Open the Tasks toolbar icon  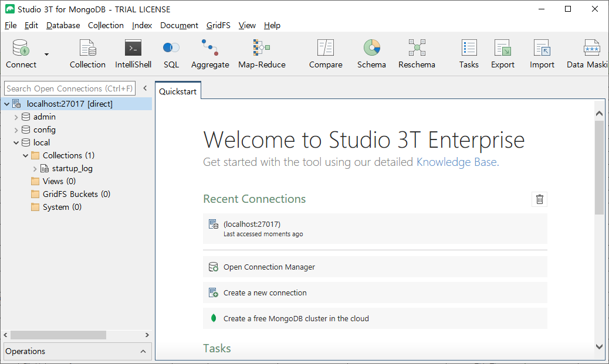coord(469,53)
